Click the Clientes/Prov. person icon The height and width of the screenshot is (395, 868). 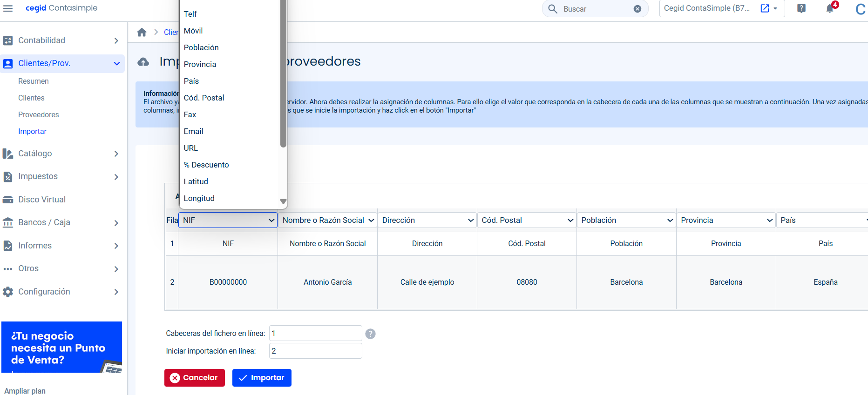(x=8, y=63)
